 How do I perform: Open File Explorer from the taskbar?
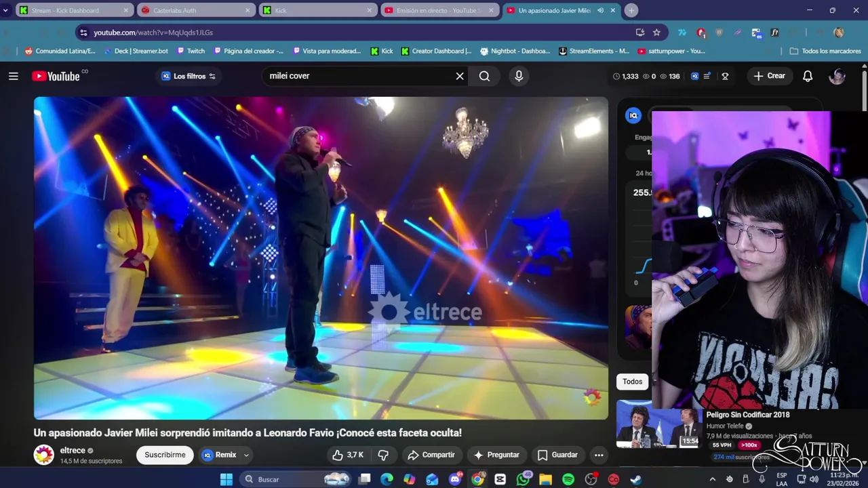tap(546, 479)
